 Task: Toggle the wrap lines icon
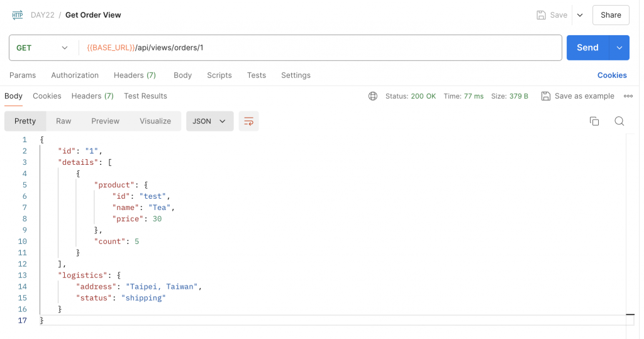click(249, 121)
